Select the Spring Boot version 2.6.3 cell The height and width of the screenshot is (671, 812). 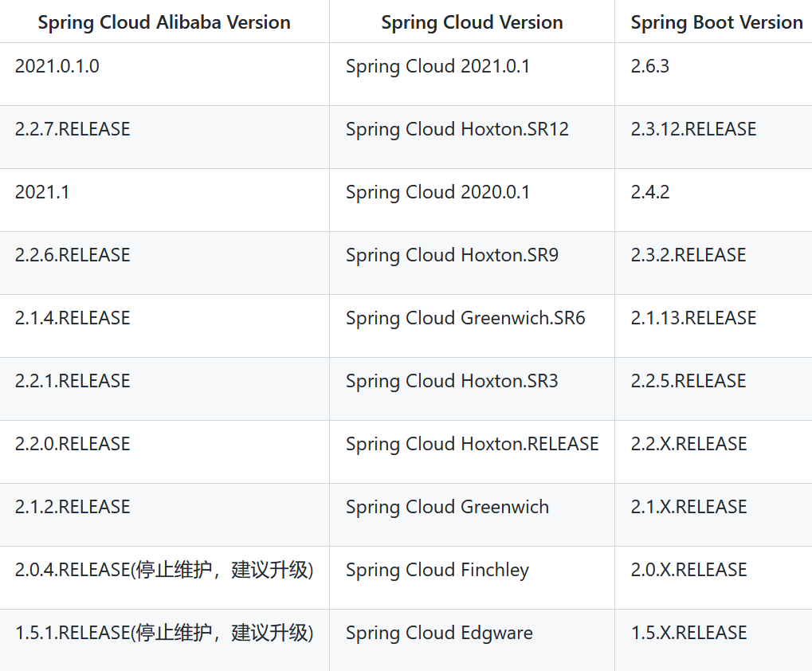tap(649, 66)
